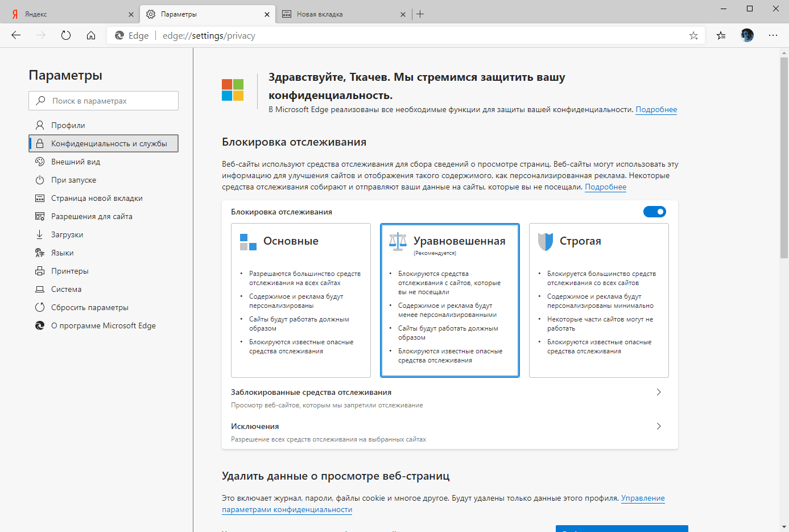
Task: Click the Страница новой вкладки icon
Action: (x=40, y=198)
